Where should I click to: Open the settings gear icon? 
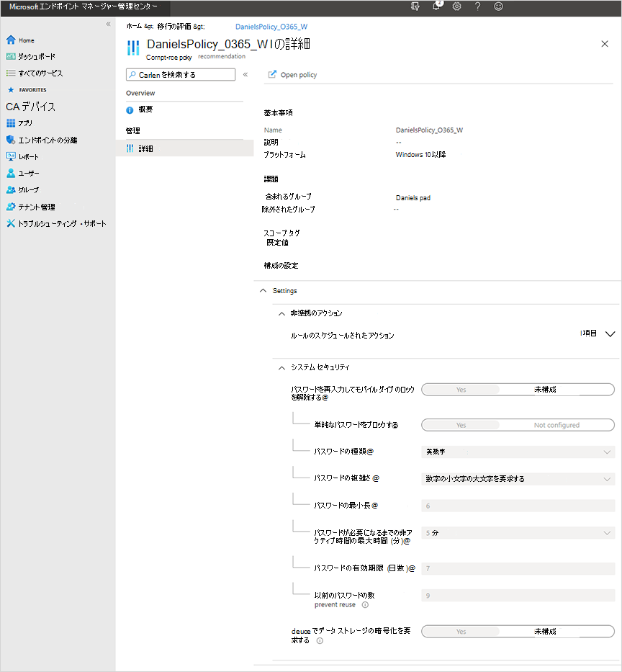coord(456,6)
